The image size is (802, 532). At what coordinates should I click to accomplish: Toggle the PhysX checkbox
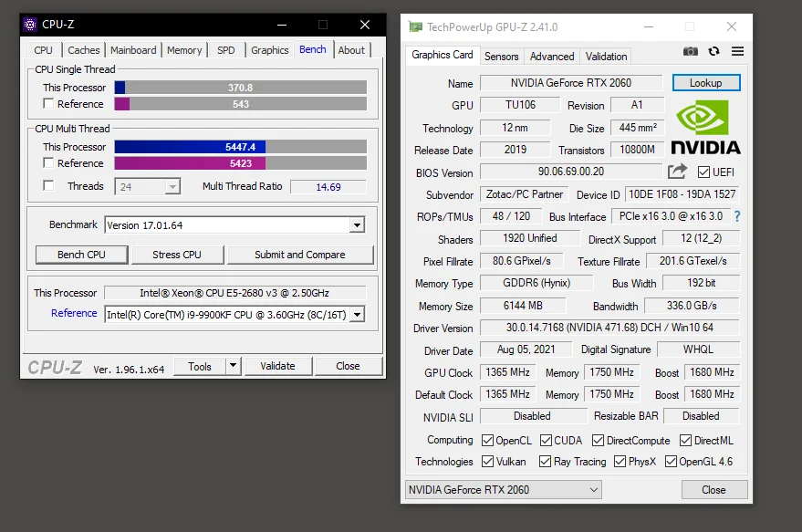620,462
